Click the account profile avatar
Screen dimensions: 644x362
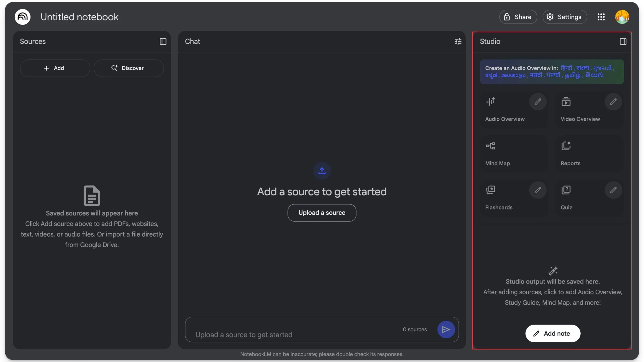click(622, 17)
